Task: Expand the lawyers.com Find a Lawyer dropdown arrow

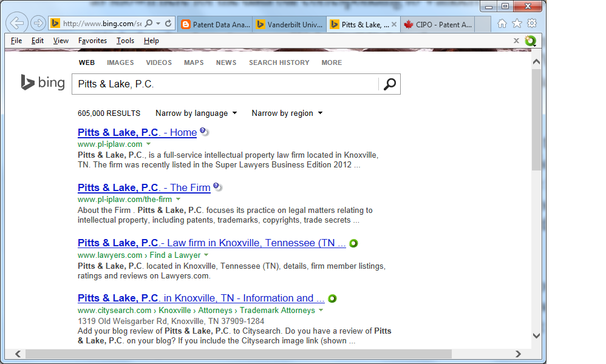Action: 206,255
